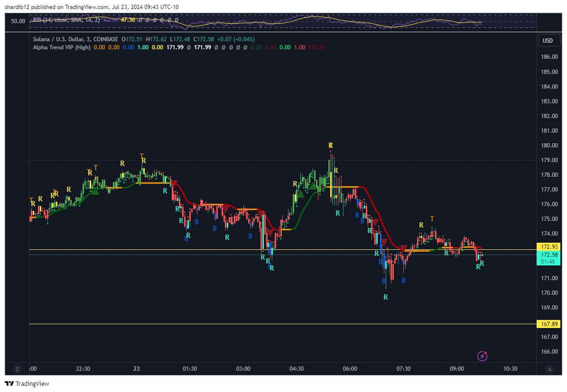The image size is (567, 392).
Task: Click the 176.00 price axis label
Action: pos(549,204)
